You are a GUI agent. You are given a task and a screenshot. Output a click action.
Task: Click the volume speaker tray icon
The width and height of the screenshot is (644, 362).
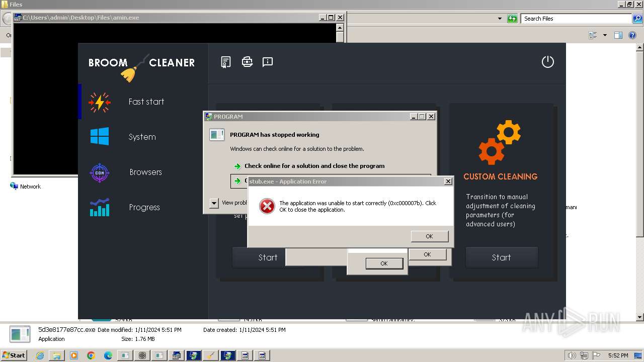[572, 355]
